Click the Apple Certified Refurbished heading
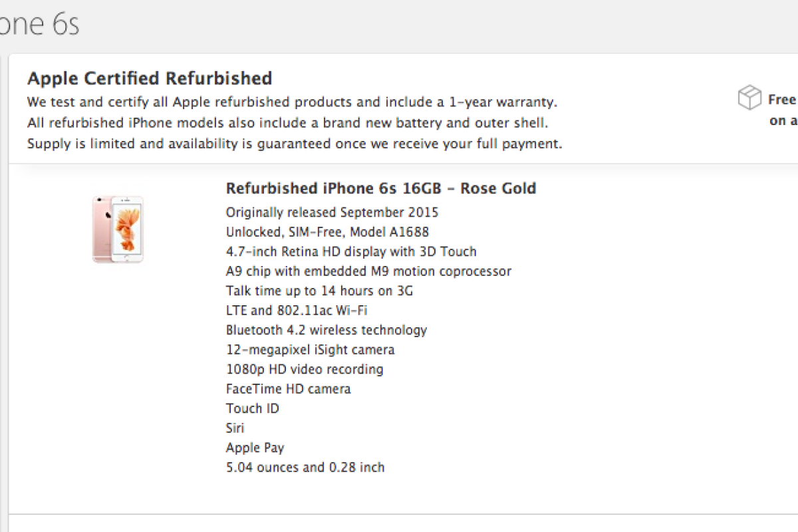The image size is (798, 532). tap(150, 78)
